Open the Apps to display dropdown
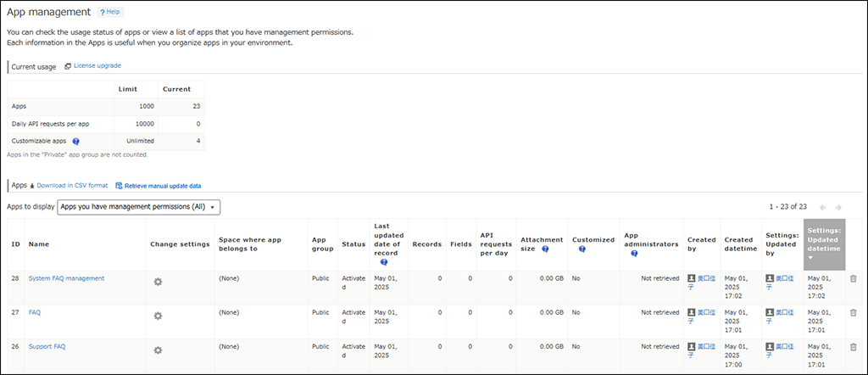 [138, 206]
